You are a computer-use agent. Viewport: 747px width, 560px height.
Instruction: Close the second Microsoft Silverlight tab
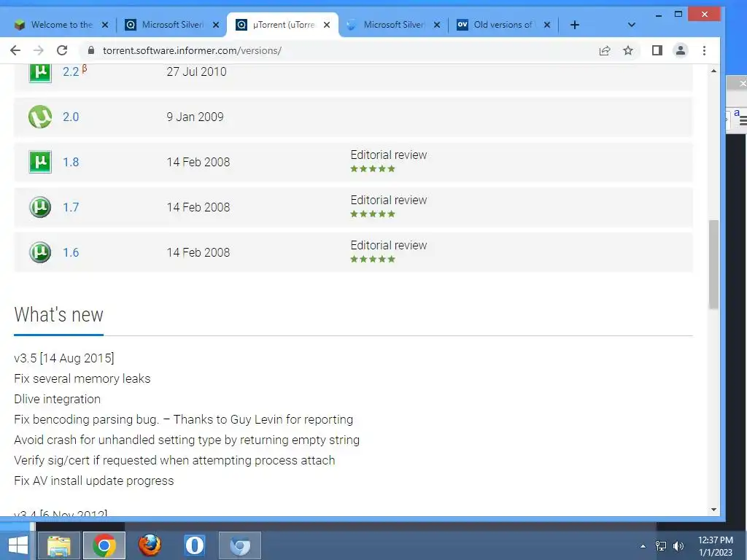click(x=437, y=25)
